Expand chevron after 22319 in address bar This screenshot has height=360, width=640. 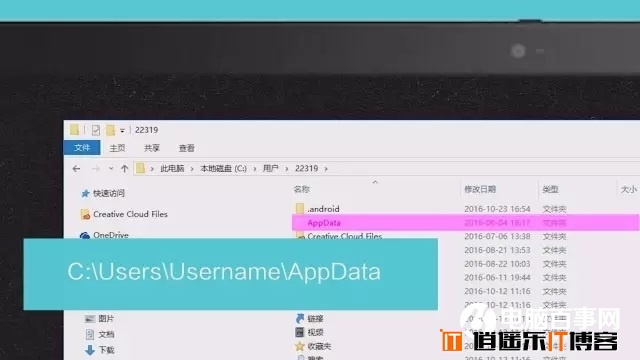tap(326, 169)
